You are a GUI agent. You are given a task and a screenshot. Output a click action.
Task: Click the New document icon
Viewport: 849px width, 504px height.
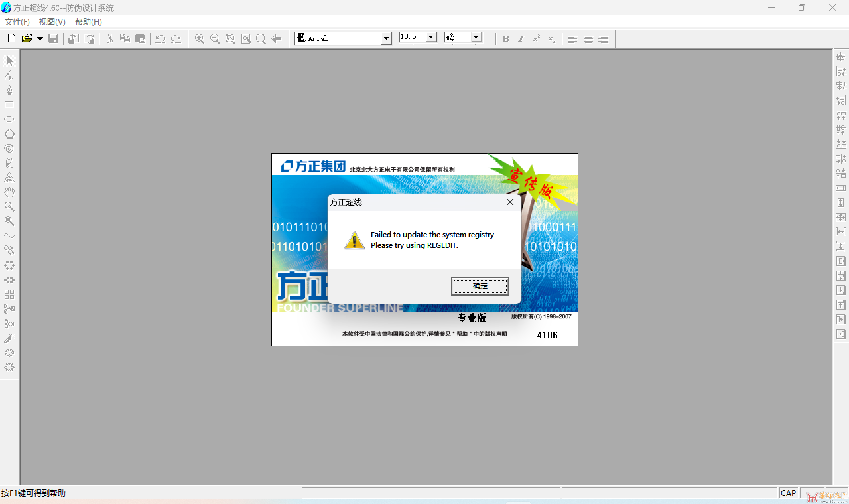click(12, 38)
